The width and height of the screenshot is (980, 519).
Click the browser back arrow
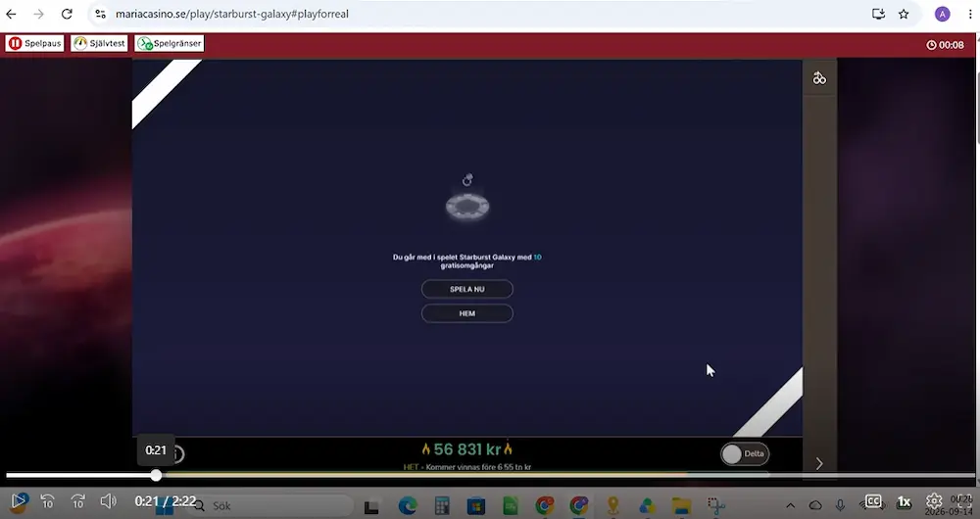[x=11, y=14]
